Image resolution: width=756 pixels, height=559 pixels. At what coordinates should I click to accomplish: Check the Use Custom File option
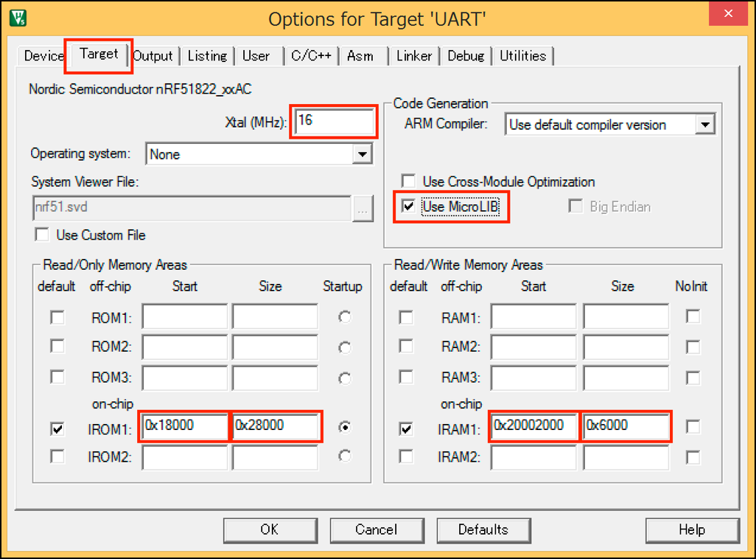pos(43,235)
